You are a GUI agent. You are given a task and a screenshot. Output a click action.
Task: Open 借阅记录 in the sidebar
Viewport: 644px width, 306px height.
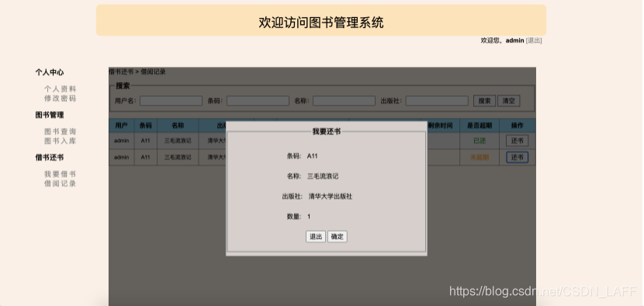[60, 183]
